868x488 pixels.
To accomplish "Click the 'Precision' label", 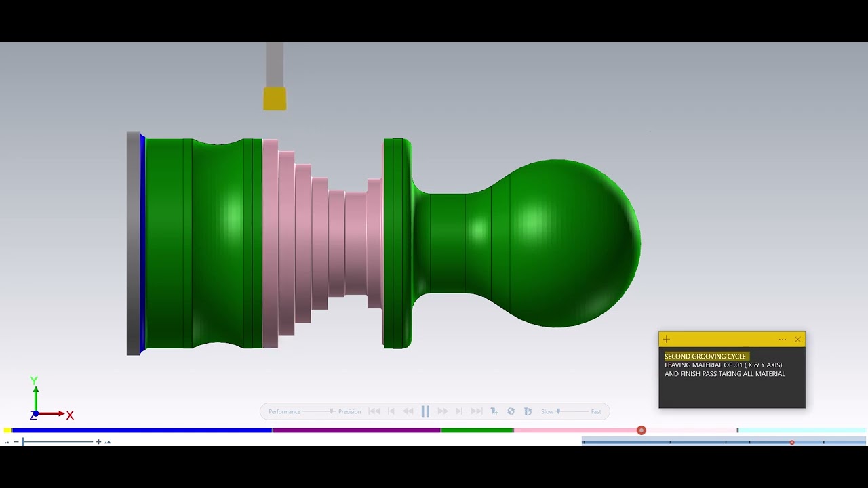I will point(350,411).
